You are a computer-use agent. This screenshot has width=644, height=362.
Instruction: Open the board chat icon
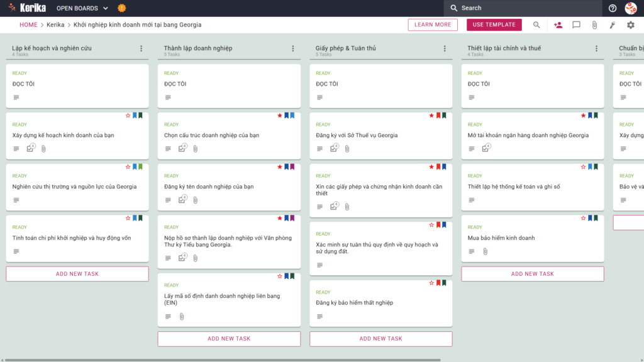tap(576, 25)
